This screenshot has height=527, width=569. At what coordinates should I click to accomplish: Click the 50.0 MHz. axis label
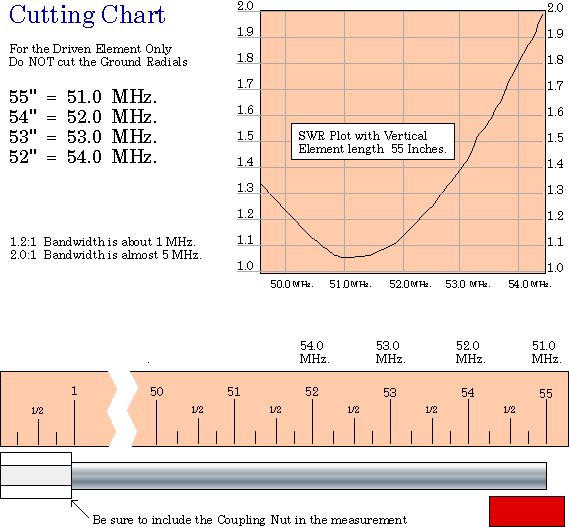[292, 284]
